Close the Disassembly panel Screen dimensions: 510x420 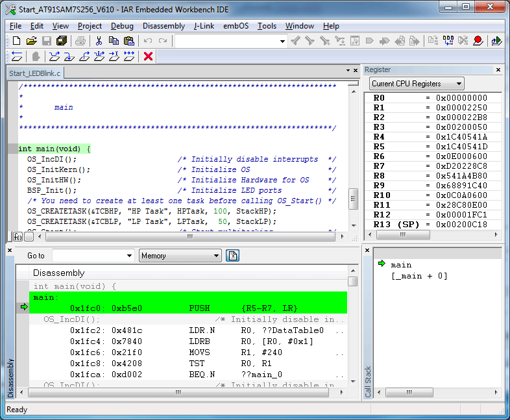coord(10,250)
